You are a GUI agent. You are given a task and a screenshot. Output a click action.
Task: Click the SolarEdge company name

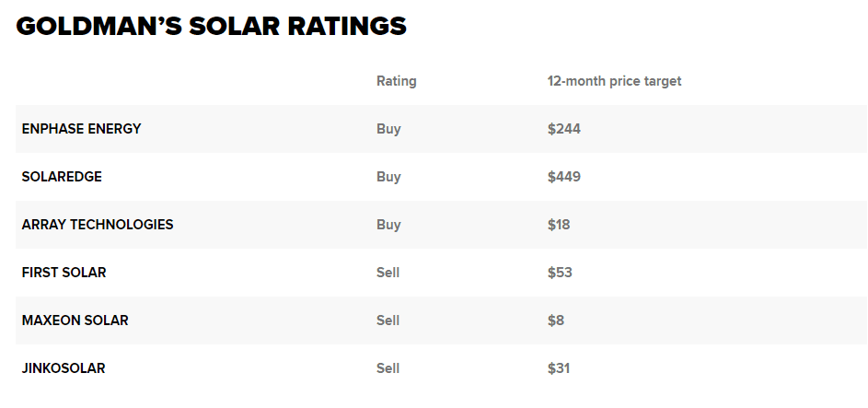[x=62, y=177]
